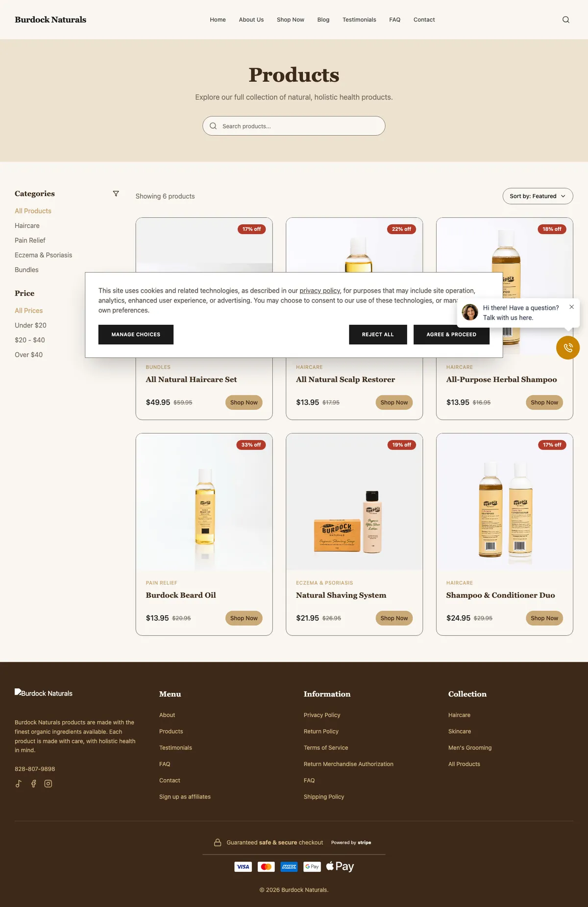This screenshot has width=588, height=907.
Task: Click the Amex payment icon
Action: click(x=289, y=867)
